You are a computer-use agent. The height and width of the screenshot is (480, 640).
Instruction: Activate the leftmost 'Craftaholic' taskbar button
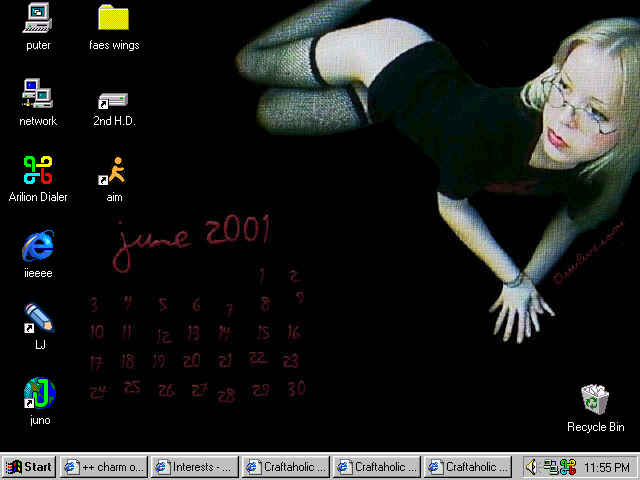coord(285,466)
